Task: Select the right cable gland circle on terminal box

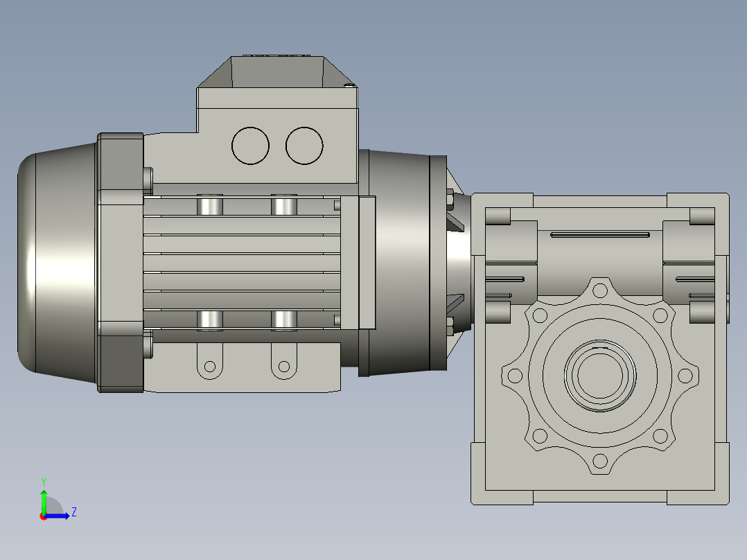Action: 304,146
